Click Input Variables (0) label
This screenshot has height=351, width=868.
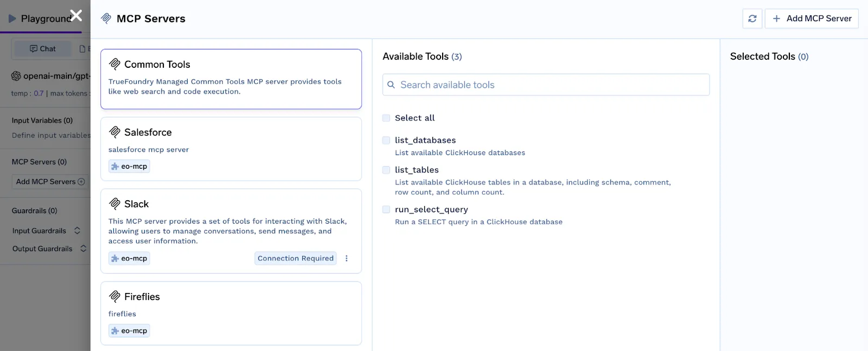click(42, 120)
